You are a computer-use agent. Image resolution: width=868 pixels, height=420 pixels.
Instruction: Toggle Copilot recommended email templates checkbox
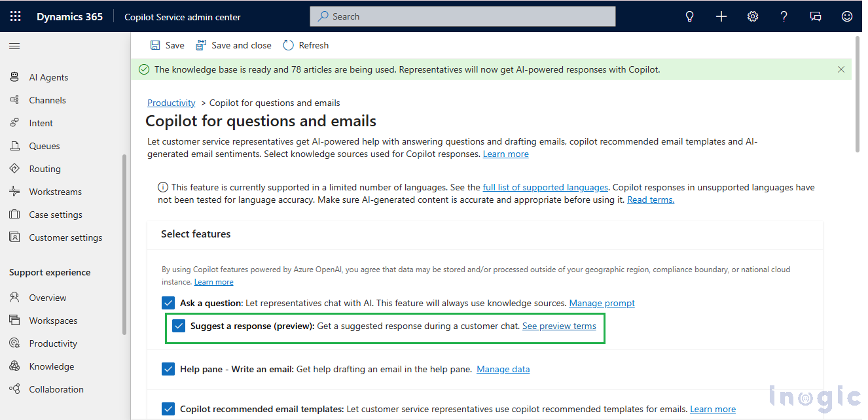(x=168, y=409)
